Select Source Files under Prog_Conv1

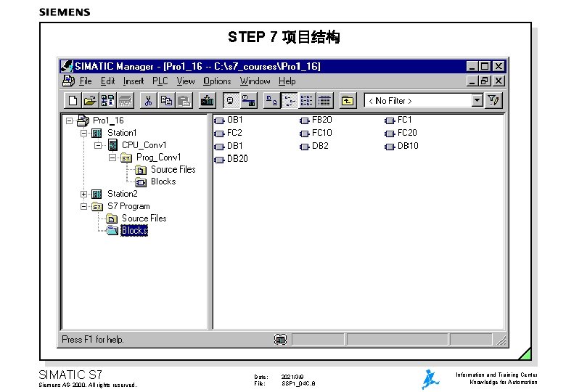click(x=173, y=169)
